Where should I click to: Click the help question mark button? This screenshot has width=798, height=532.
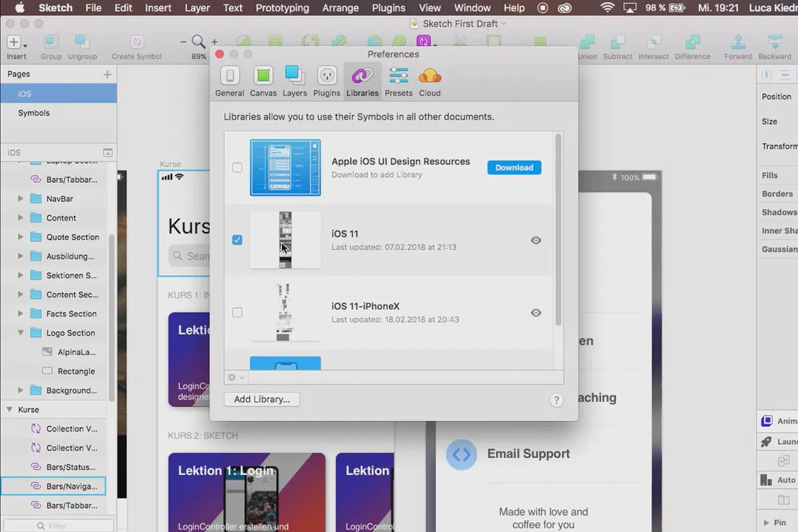pos(557,400)
